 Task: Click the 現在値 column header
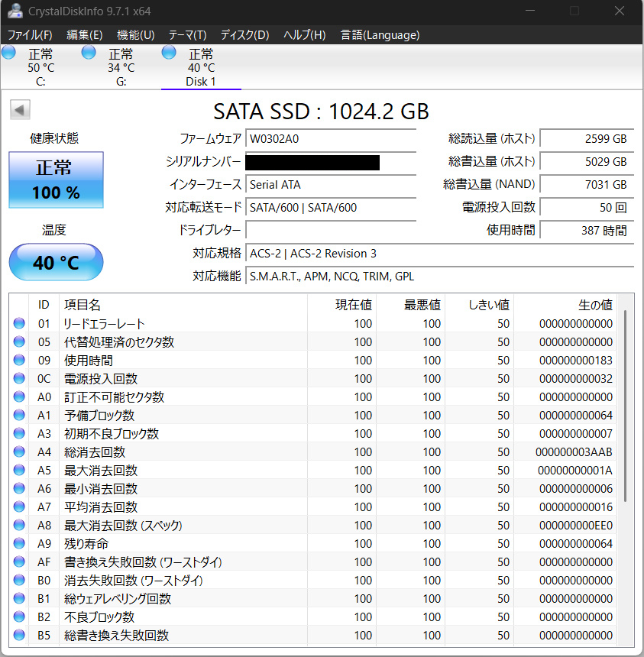(341, 305)
